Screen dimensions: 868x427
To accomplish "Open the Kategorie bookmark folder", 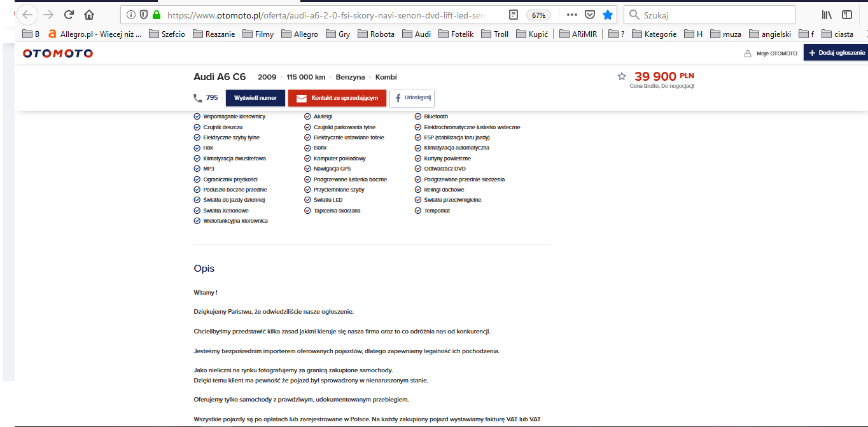I will (654, 34).
